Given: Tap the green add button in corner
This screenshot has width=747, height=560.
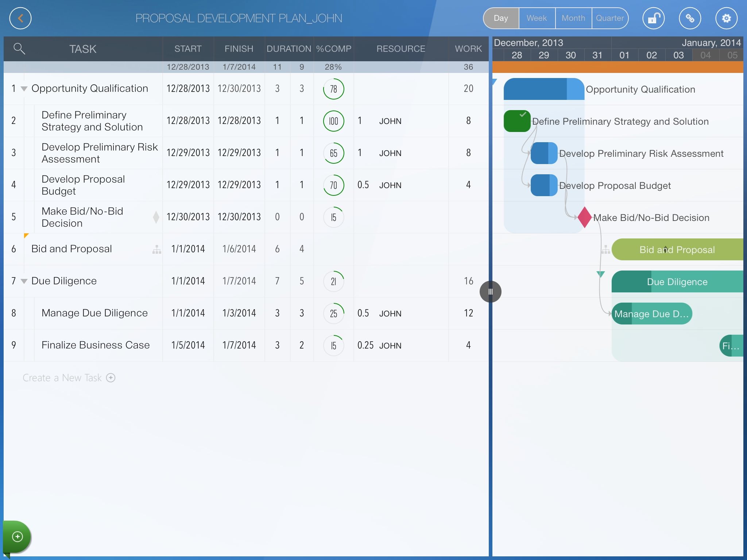Looking at the screenshot, I should [x=17, y=537].
